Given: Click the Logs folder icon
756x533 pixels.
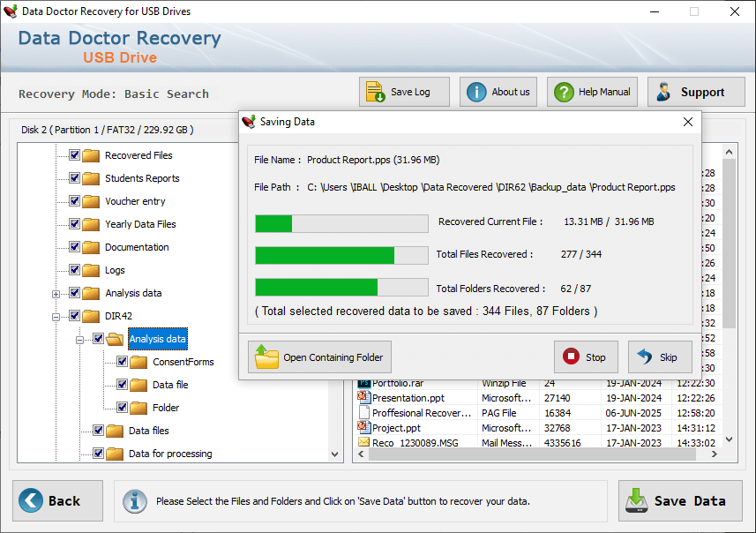Looking at the screenshot, I should point(91,270).
